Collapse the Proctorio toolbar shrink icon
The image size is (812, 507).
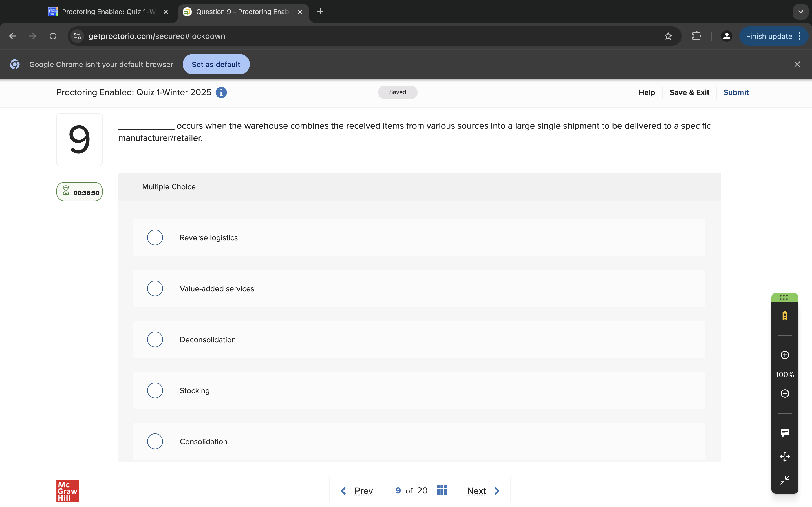[x=784, y=480]
